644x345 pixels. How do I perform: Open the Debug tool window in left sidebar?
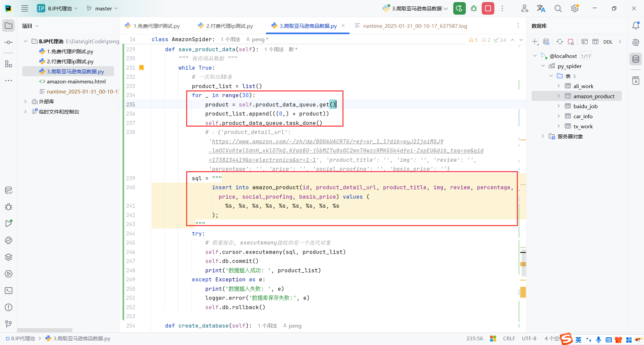click(x=9, y=207)
